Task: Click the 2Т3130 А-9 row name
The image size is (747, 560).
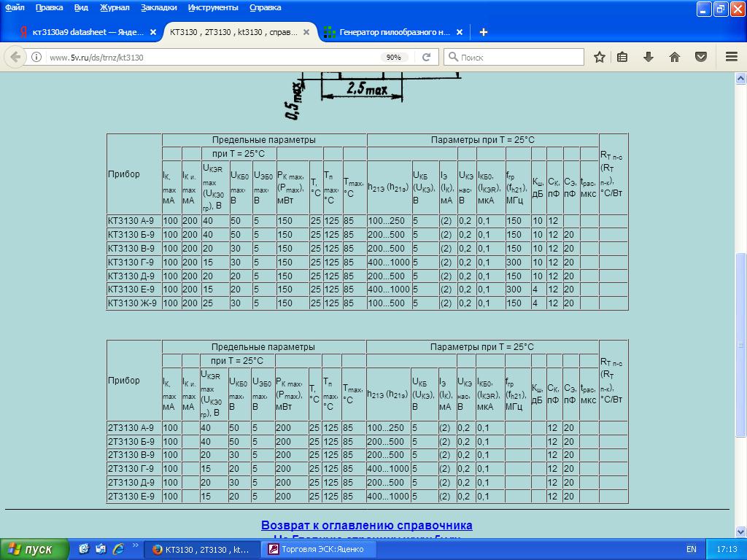Action: 131,427
